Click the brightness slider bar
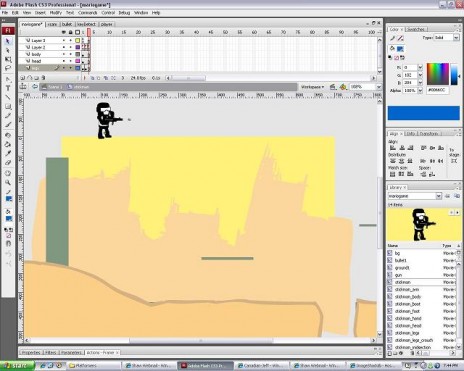464x371 pixels. 454,73
